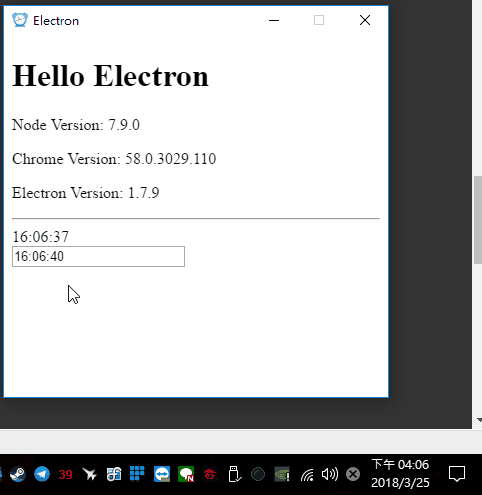482x495 pixels.
Task: Click the dark circular tray icon
Action: pos(258,474)
